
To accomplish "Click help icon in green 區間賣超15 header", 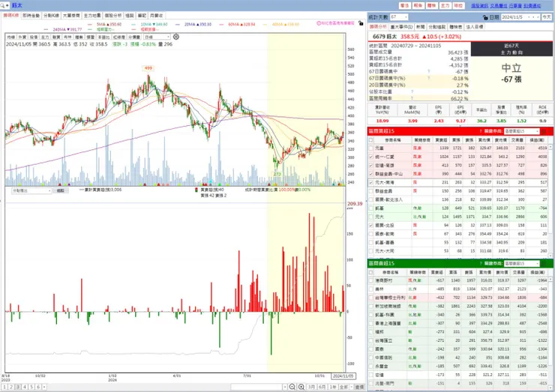I will click(481, 264).
